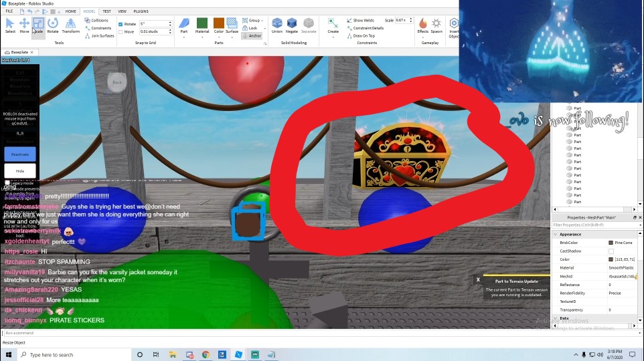The image size is (644, 361).
Task: Activate the Move tool in ribbon
Action: click(24, 25)
